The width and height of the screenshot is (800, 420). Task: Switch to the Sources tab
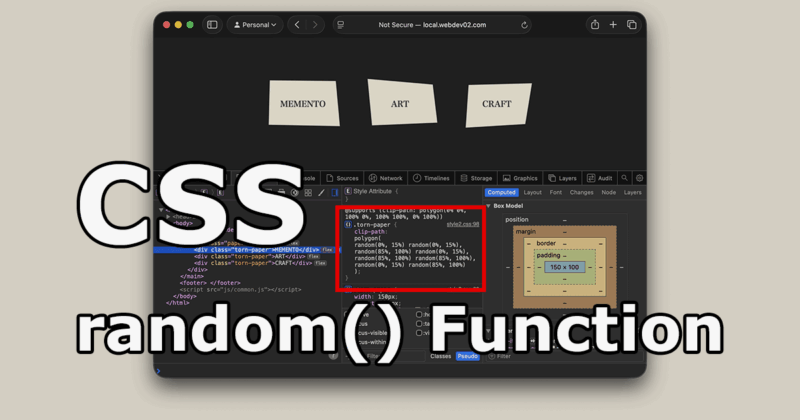[x=342, y=178]
